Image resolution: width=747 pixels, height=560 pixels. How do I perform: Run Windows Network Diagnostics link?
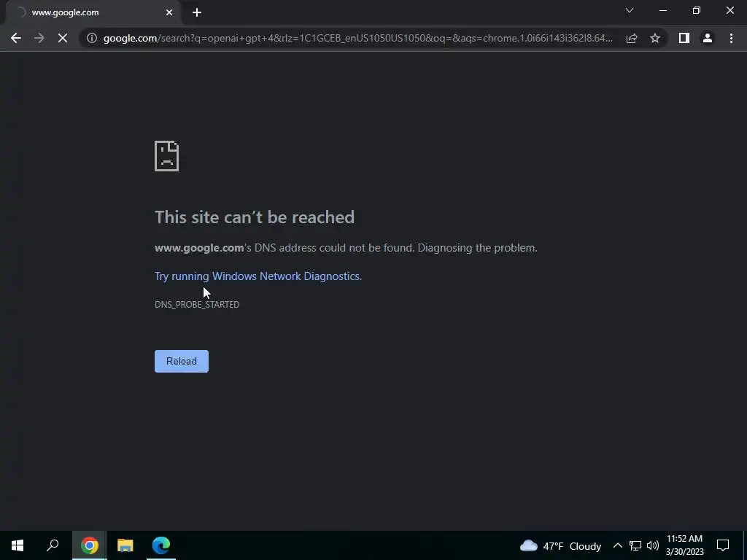click(258, 276)
